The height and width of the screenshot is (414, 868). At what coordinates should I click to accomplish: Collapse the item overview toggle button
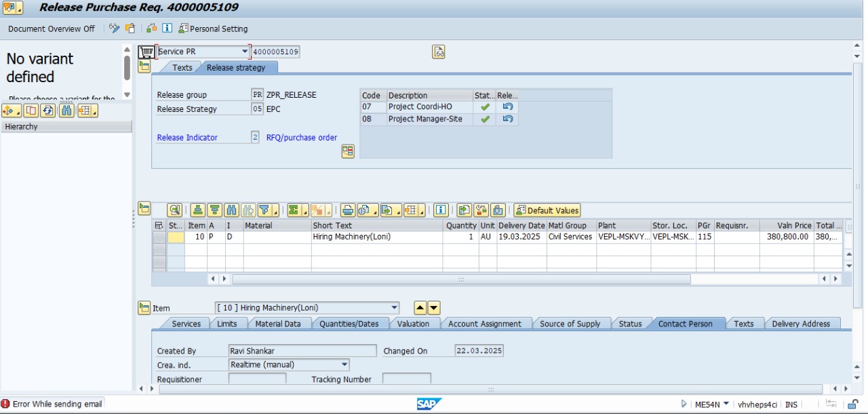144,208
